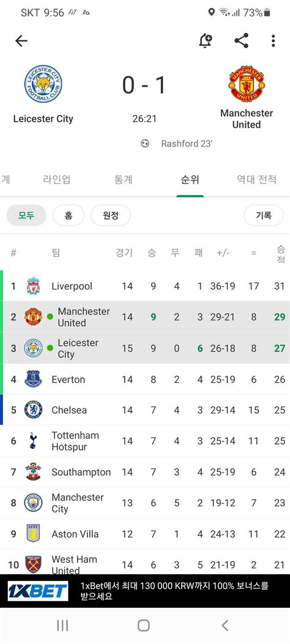Image resolution: width=290 pixels, height=644 pixels.
Task: Tap the back arrow icon
Action: tap(21, 40)
